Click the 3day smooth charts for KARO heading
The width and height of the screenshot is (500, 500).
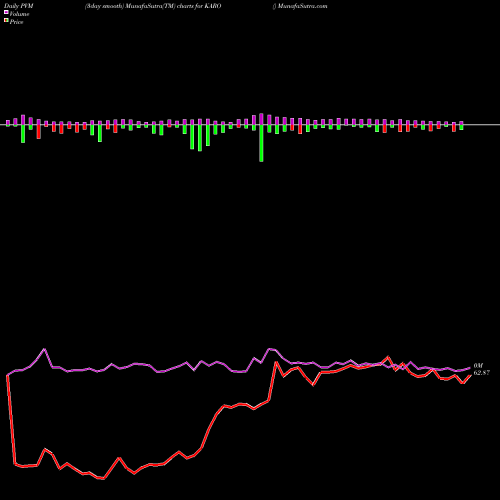pyautogui.click(x=153, y=6)
